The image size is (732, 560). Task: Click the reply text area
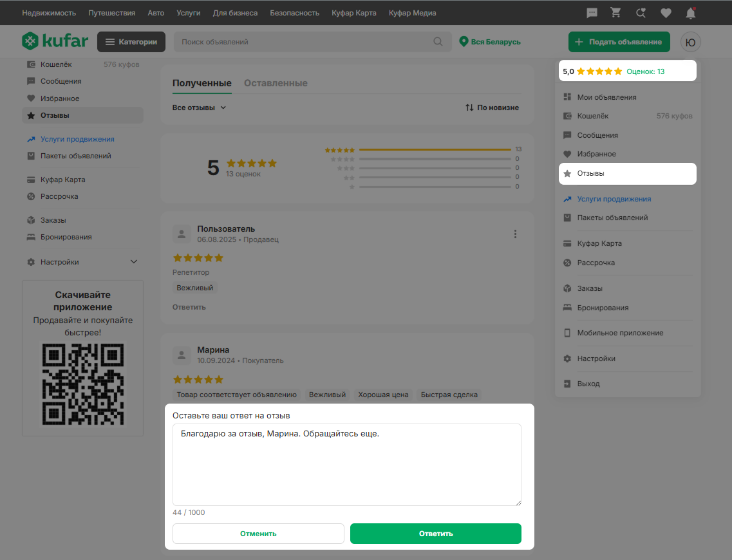(347, 464)
